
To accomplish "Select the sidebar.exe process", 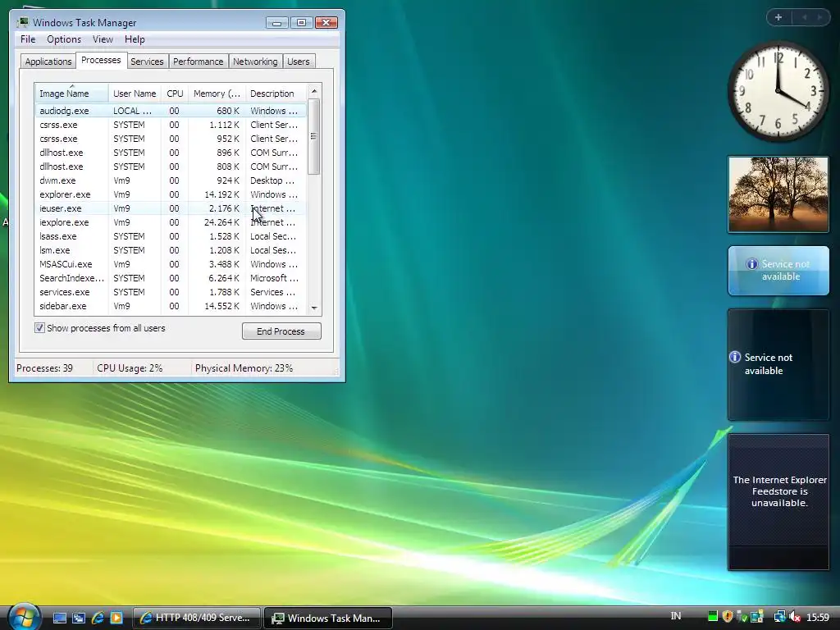I will (x=171, y=306).
